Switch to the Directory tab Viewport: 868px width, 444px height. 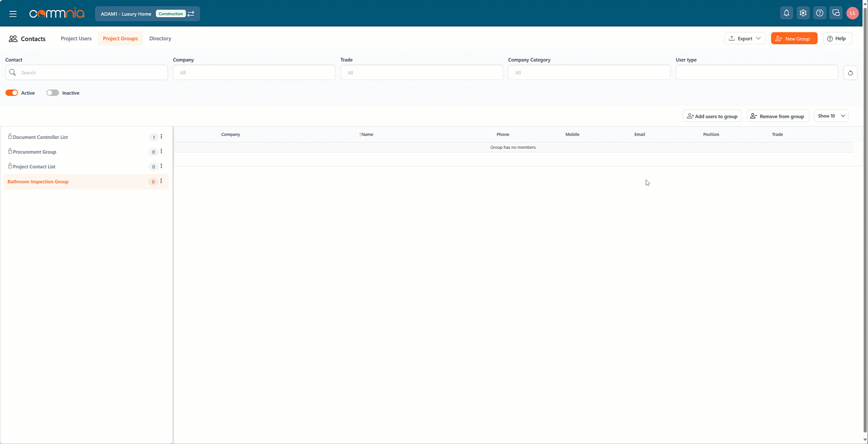pos(160,38)
